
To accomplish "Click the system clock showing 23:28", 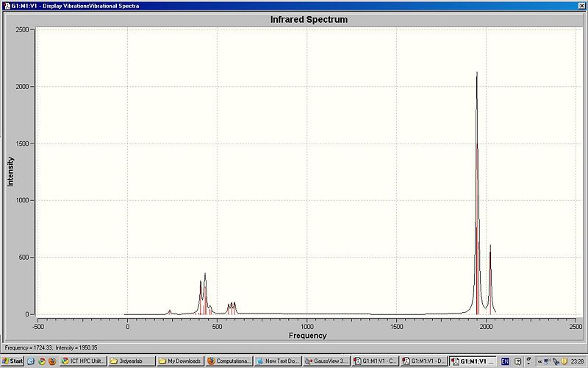I will point(577,361).
